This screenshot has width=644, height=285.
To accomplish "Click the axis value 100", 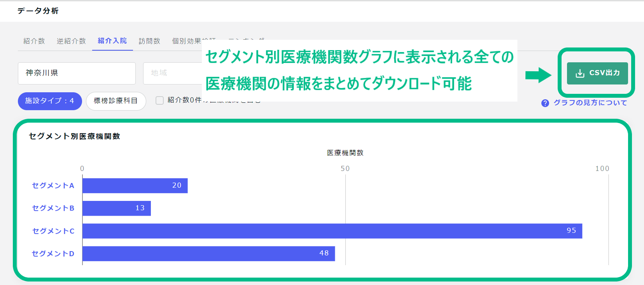I will pos(602,169).
